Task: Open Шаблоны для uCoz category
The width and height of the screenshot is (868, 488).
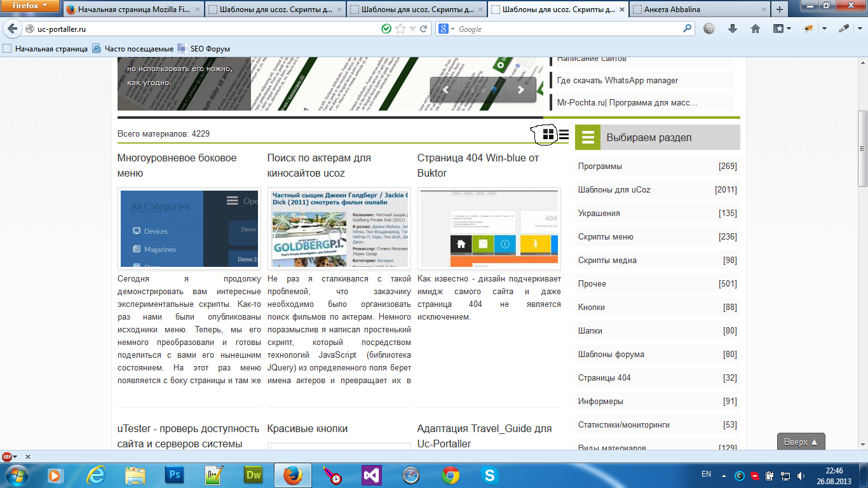Action: 614,189
